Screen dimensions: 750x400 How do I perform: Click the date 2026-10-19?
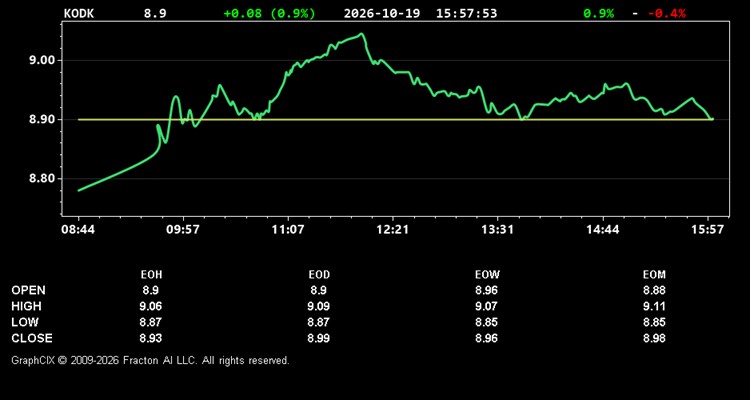[x=382, y=13]
